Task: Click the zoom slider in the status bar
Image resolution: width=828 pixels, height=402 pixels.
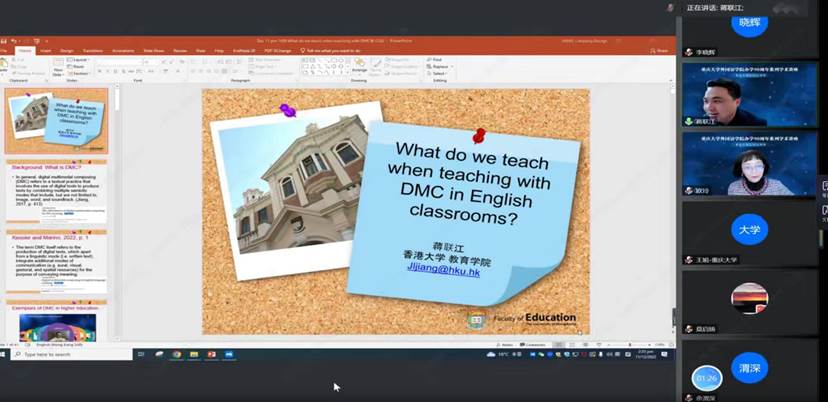Action: [630, 344]
